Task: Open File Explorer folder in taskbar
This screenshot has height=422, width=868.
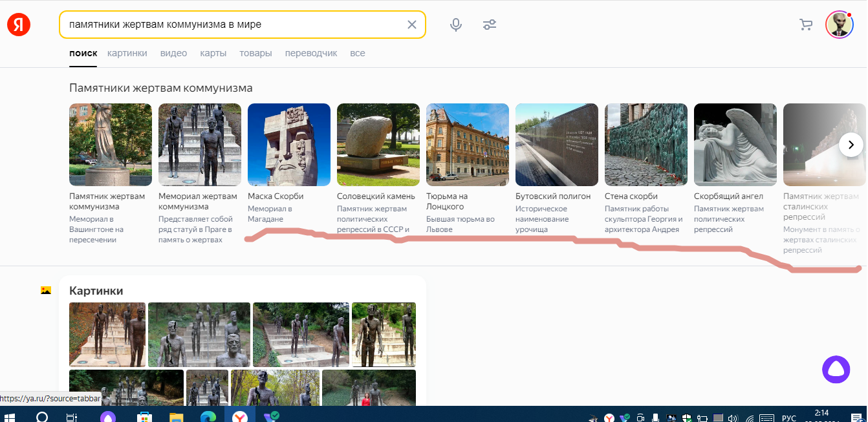Action: click(x=177, y=417)
